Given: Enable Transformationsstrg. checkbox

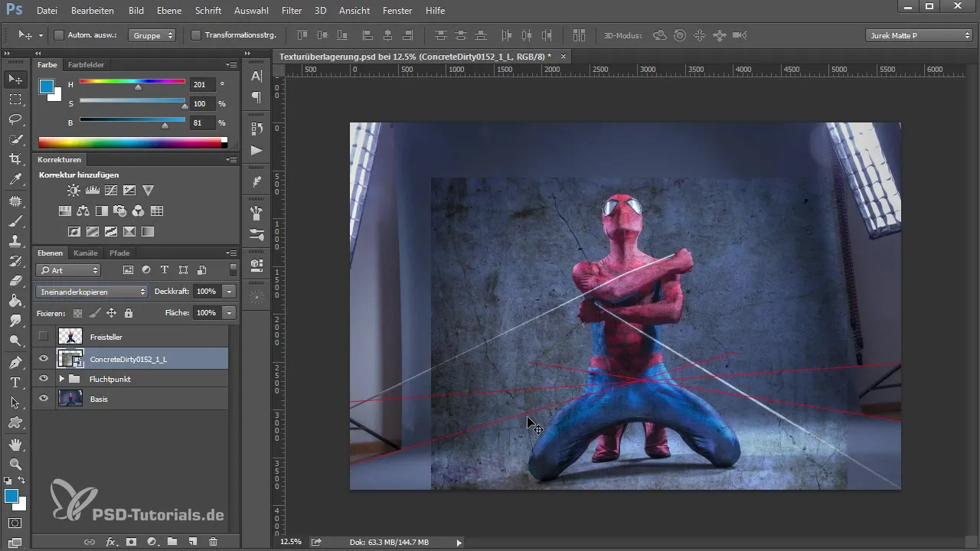Looking at the screenshot, I should coord(195,35).
